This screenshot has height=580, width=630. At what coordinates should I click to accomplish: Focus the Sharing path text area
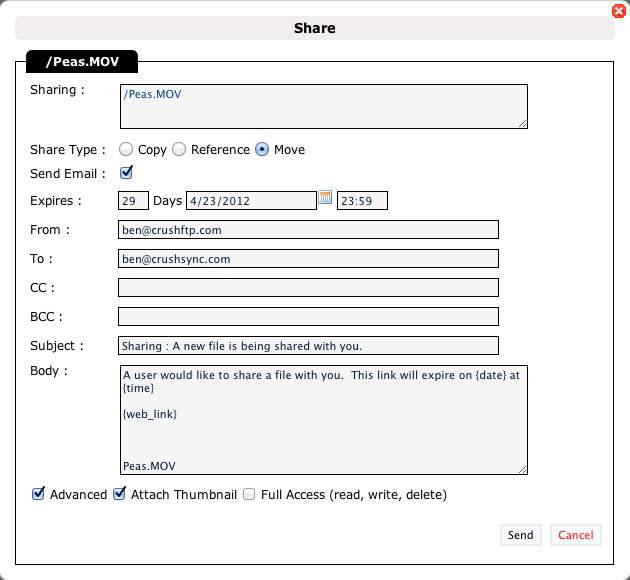point(324,106)
